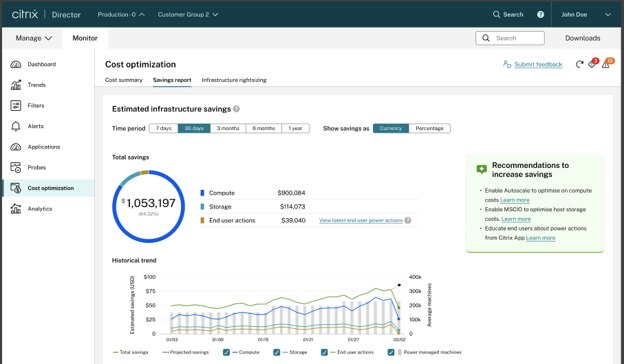This screenshot has width=624, height=364.
Task: Switch to the Cost summary tab
Action: click(124, 81)
